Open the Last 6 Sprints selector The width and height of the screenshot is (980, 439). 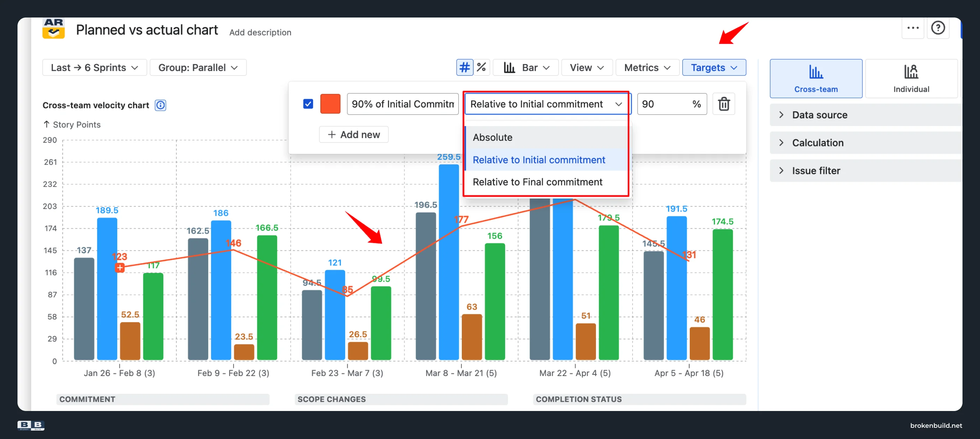point(94,67)
